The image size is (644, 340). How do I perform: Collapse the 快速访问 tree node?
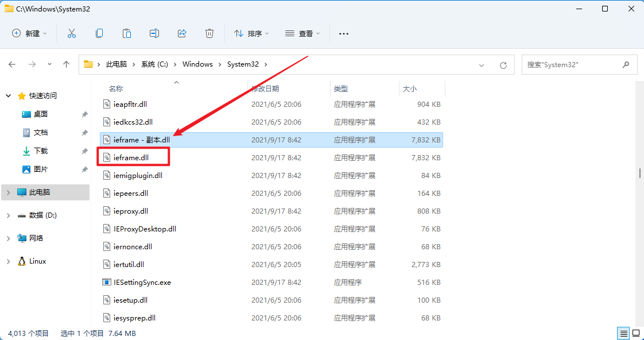pos(8,96)
